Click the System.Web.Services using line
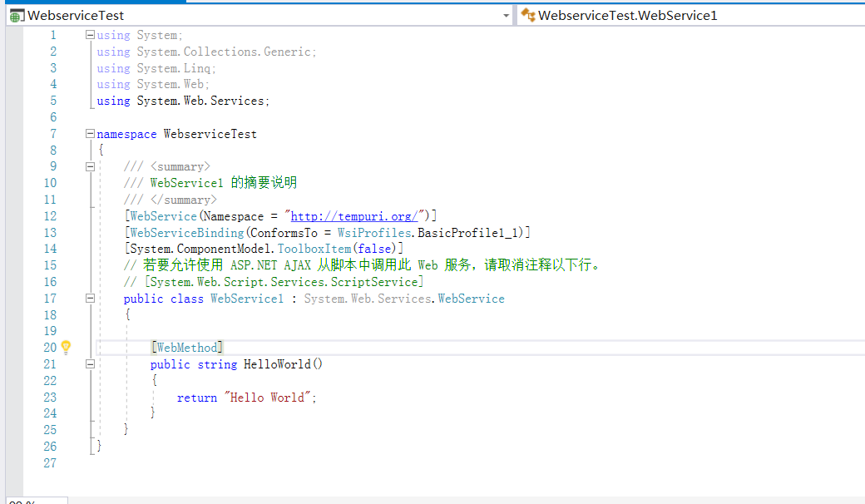 [183, 101]
